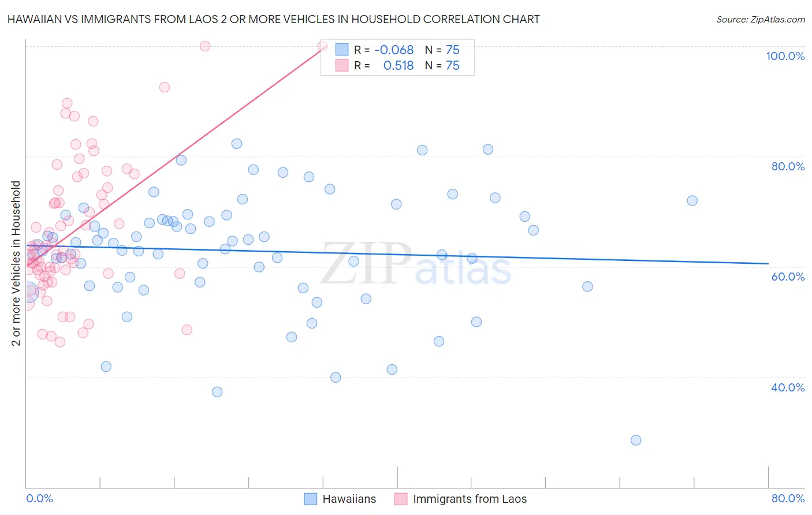Click the 80.0% y-axis label
The height and width of the screenshot is (515, 812).
pos(788,166)
